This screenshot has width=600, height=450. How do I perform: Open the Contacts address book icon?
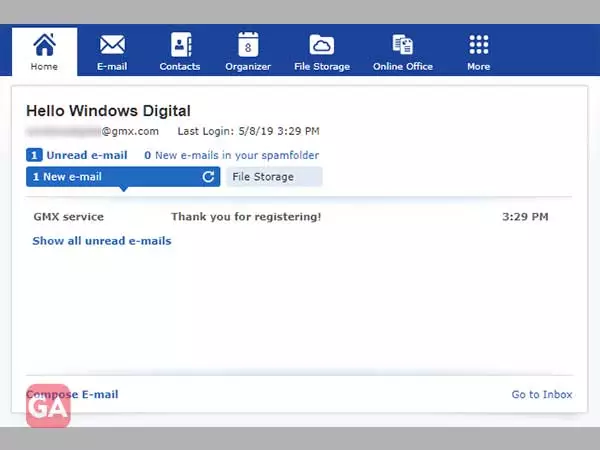(181, 45)
